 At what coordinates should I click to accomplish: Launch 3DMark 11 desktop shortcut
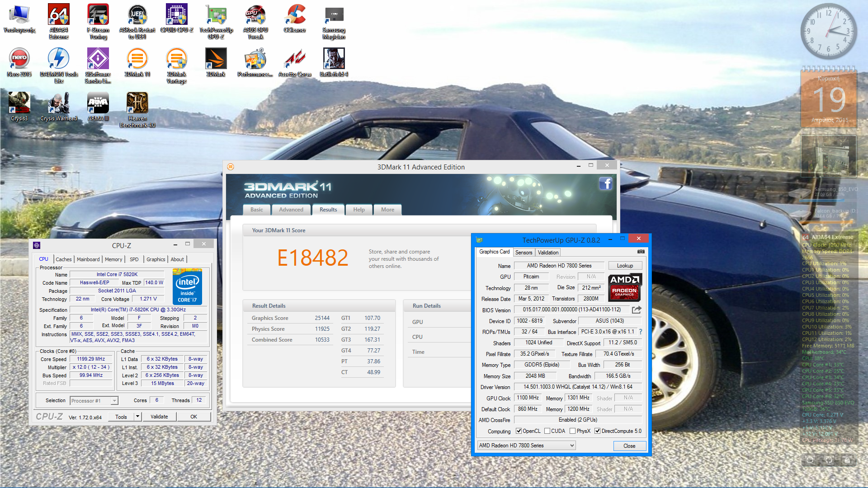[x=137, y=62]
